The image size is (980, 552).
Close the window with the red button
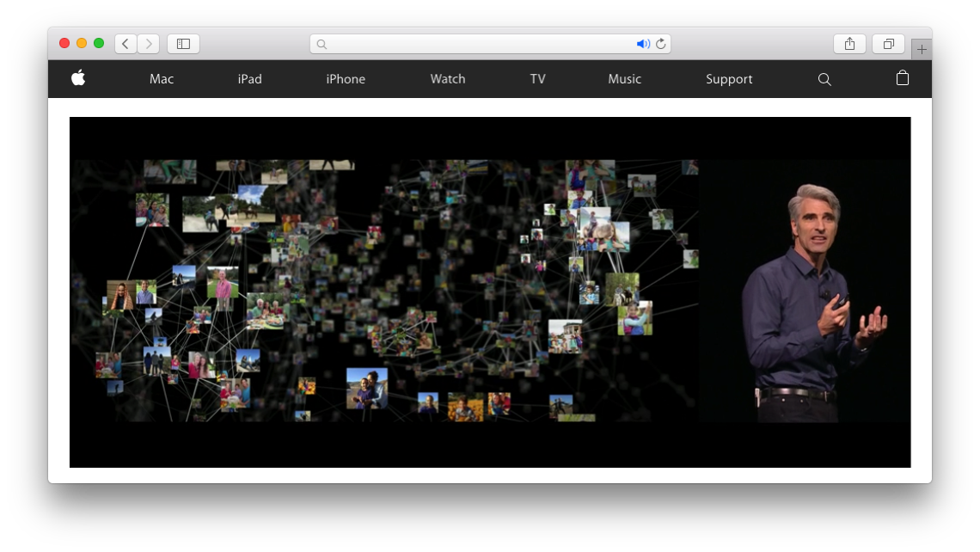tap(64, 43)
